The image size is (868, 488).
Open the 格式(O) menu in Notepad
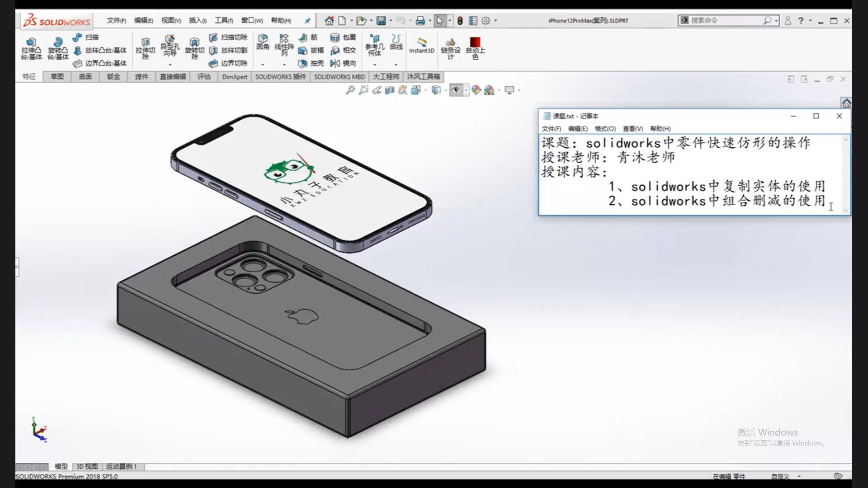tap(605, 129)
